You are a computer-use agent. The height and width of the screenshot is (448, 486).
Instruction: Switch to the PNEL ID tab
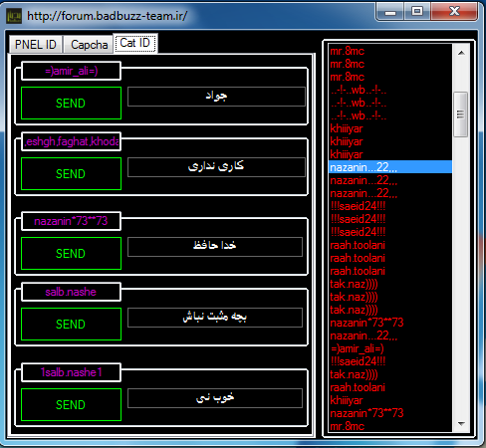click(x=36, y=45)
